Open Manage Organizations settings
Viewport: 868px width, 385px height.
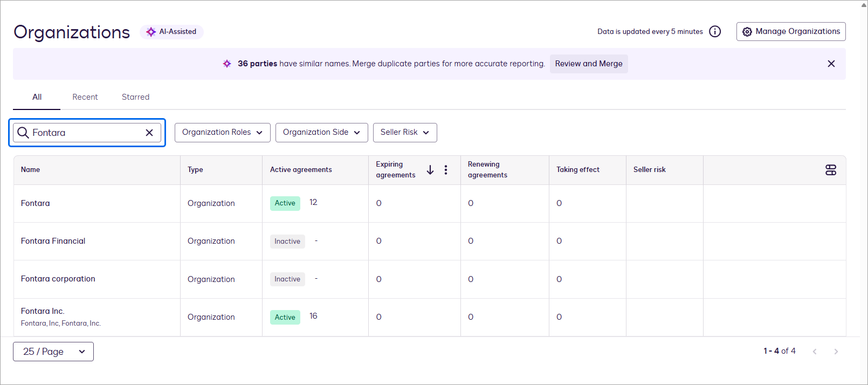click(791, 31)
